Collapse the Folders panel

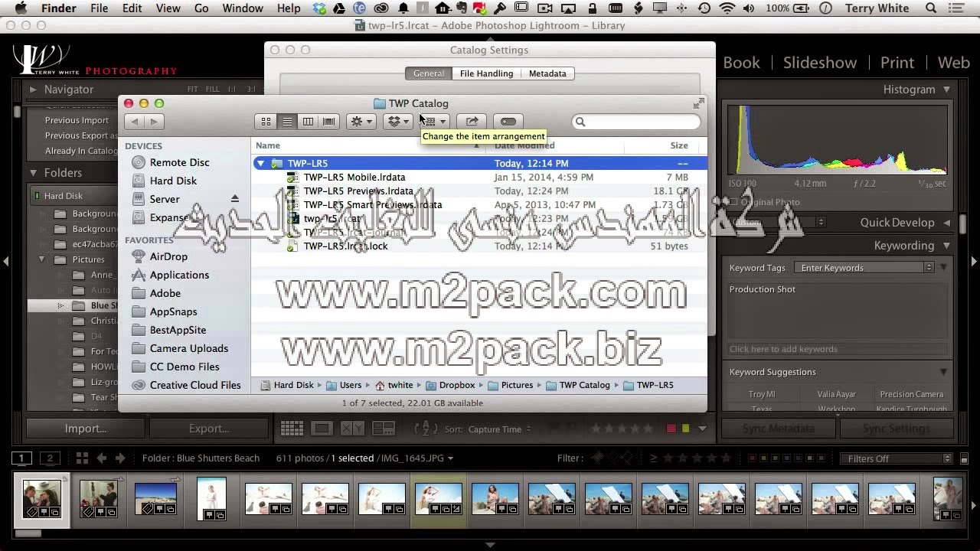click(x=33, y=173)
